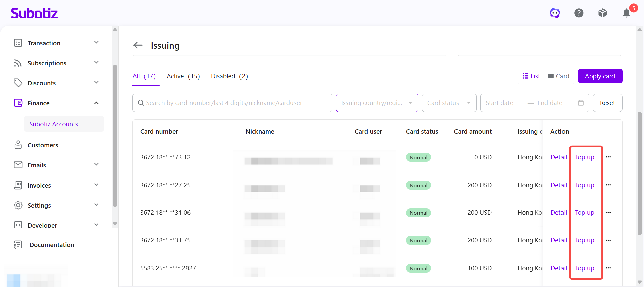Open the help question mark icon
This screenshot has width=644, height=287.
[x=579, y=13]
